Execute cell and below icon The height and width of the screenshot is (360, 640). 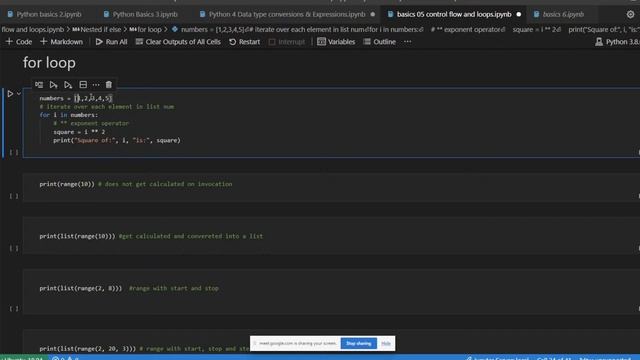68,84
